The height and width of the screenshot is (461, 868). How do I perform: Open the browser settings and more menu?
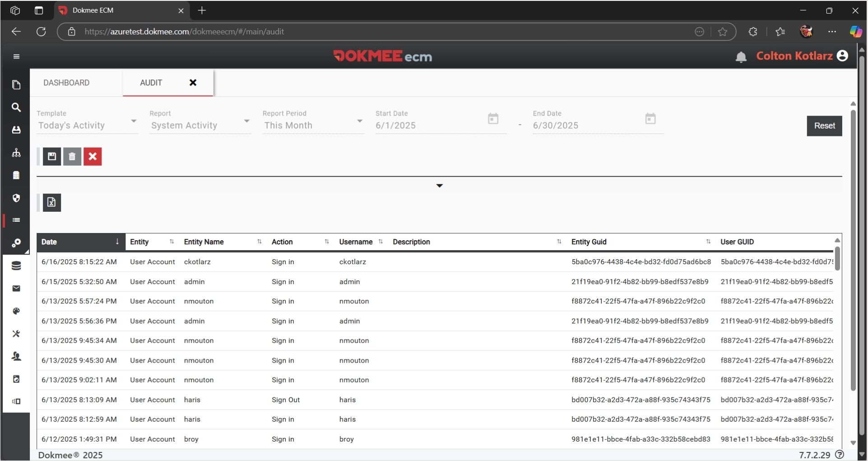click(x=832, y=32)
